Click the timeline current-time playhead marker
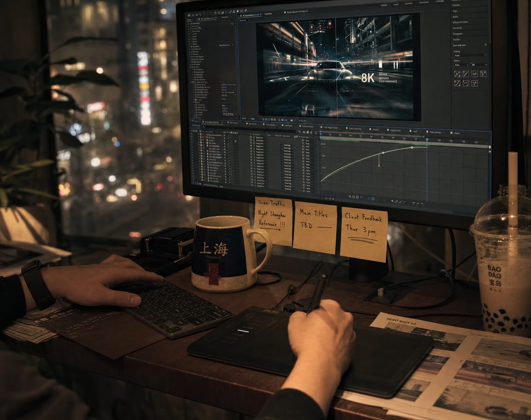The height and width of the screenshot is (420, 531). (427, 140)
